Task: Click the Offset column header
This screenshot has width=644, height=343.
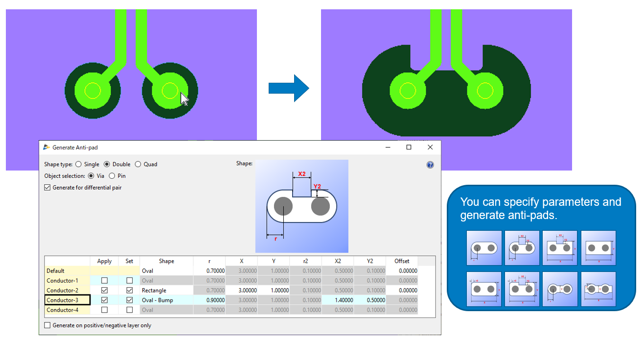Action: (x=402, y=261)
